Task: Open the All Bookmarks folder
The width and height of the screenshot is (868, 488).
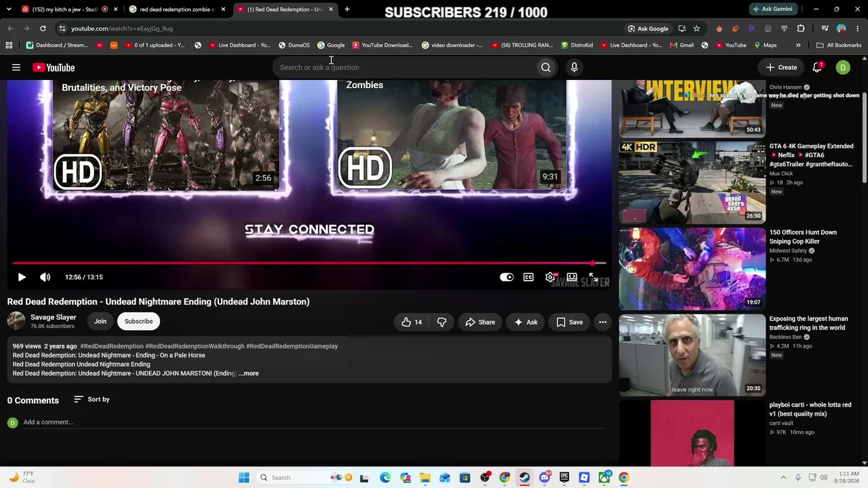Action: (x=839, y=45)
